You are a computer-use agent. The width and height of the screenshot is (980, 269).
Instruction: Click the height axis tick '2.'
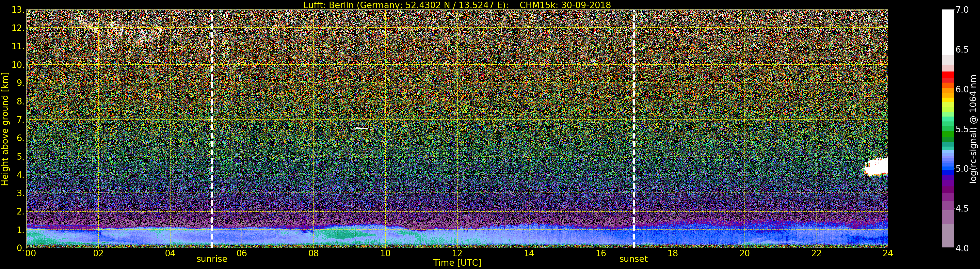(x=21, y=212)
